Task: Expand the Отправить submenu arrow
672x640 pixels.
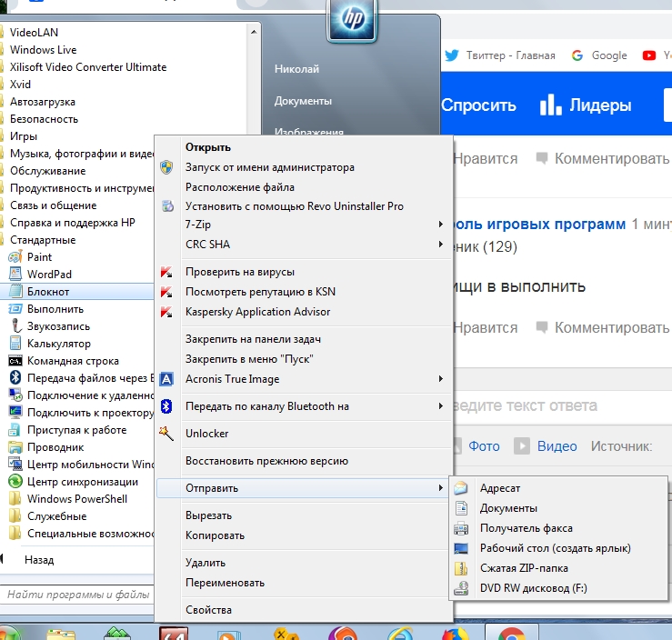Action: [x=440, y=488]
